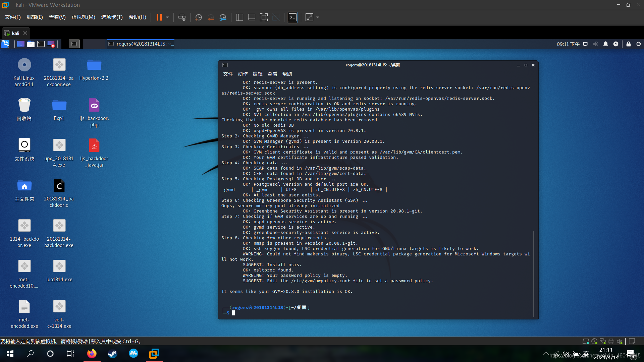Viewport: 644px width, 362px height.
Task: Open the 文件 menu in terminal
Action: [x=228, y=74]
